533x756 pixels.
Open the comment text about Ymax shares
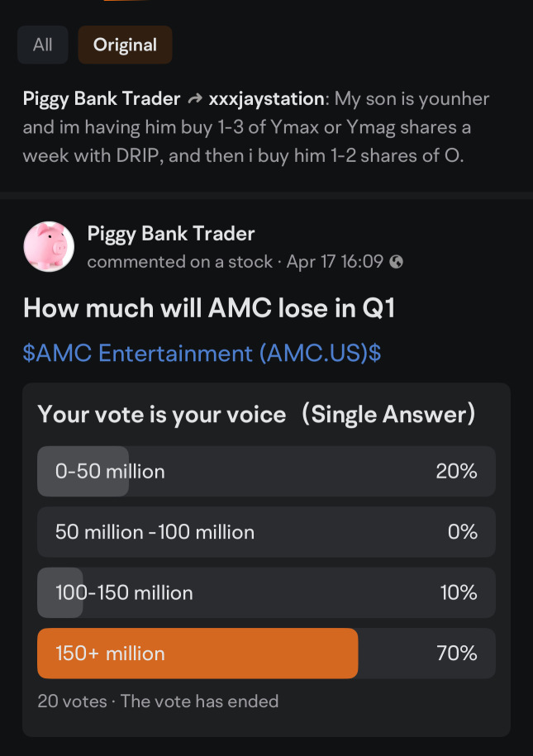pos(256,128)
